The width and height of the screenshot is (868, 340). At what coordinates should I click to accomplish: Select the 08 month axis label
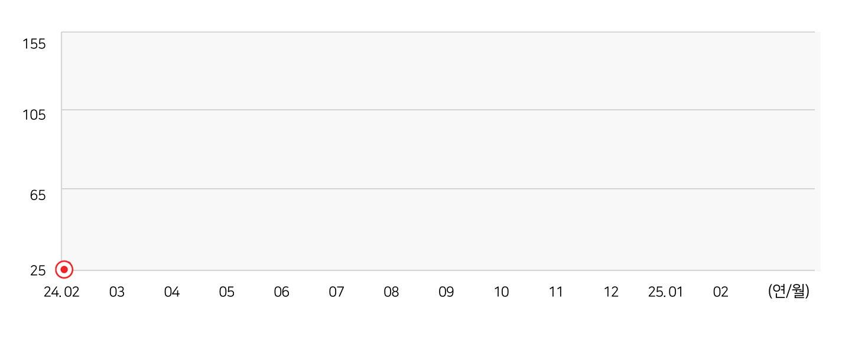[x=391, y=292]
